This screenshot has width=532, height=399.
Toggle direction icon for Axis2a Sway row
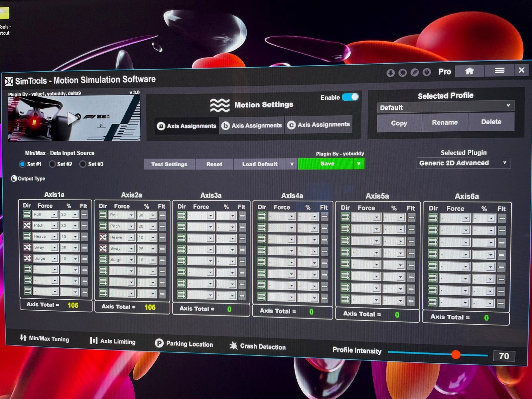tap(103, 248)
